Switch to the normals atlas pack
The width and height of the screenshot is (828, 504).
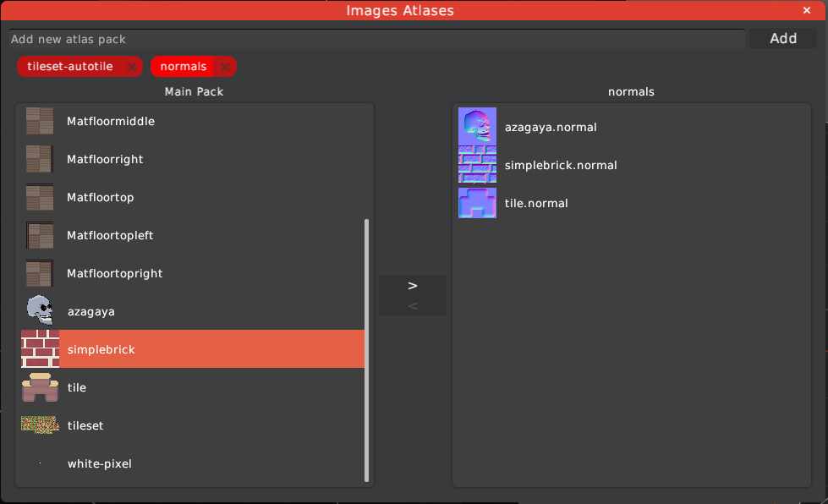click(x=183, y=67)
